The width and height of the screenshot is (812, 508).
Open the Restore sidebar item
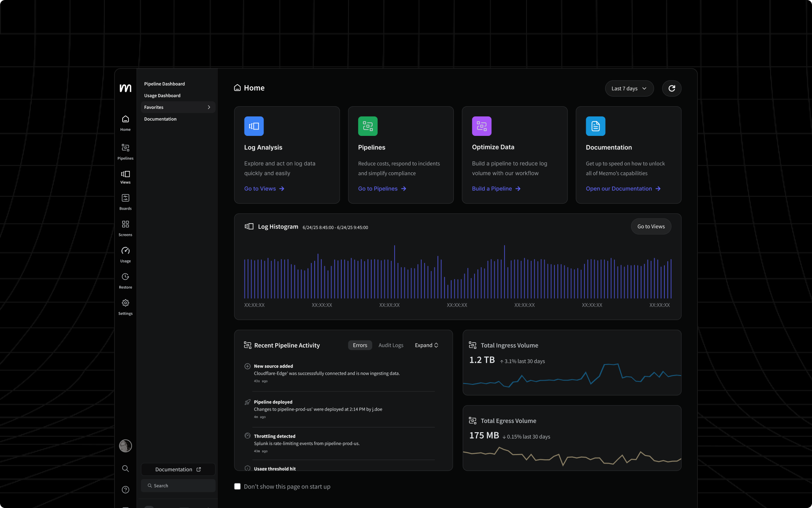click(x=125, y=280)
